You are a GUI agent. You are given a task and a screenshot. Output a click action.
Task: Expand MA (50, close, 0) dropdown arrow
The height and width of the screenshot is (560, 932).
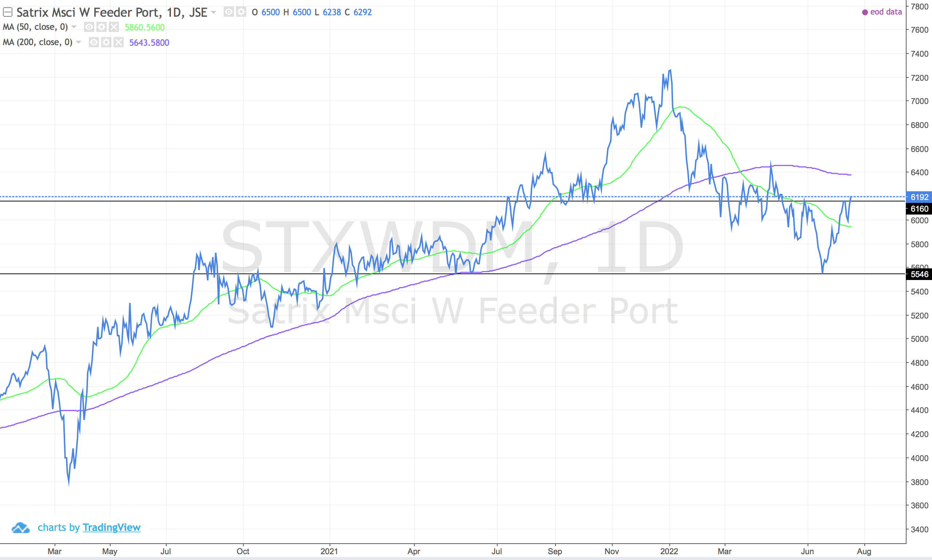[x=74, y=27]
